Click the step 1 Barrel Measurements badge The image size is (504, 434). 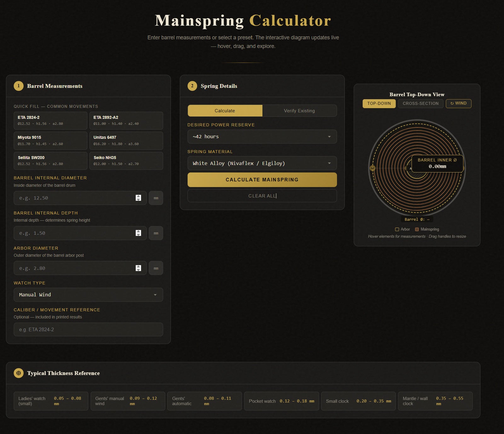coord(19,86)
